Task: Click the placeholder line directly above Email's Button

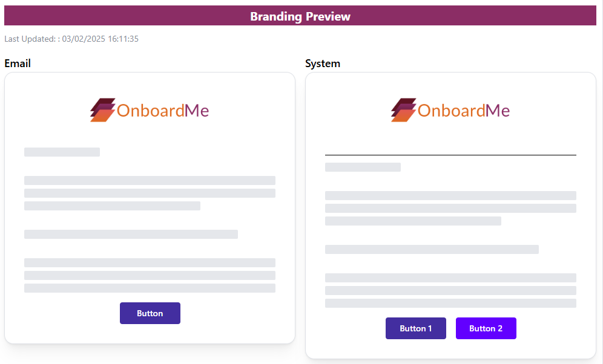Action: [x=150, y=288]
